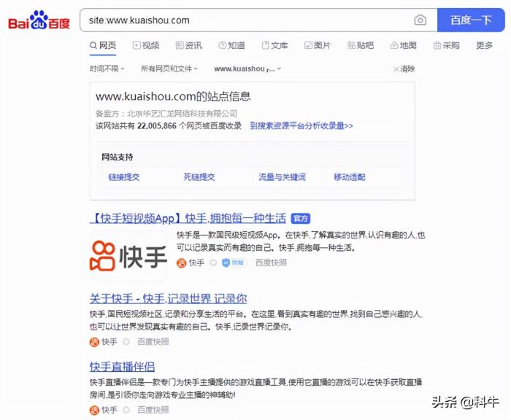Switch to the 图片 tab
This screenshot has height=420, width=511.
pyautogui.click(x=318, y=45)
